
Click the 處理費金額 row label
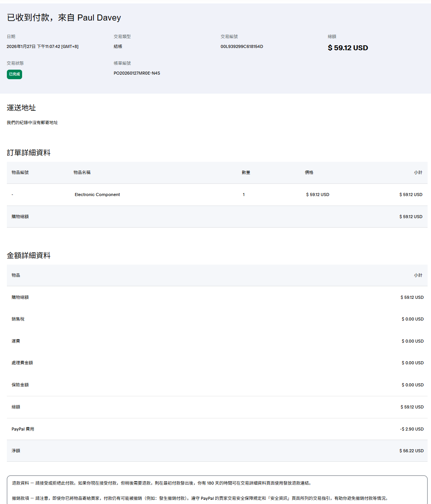pos(22,363)
